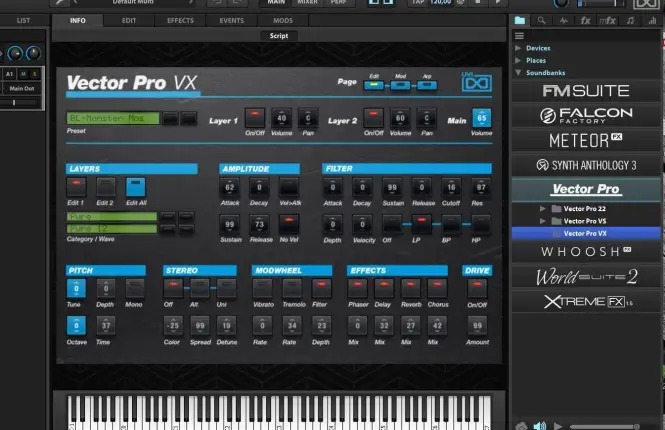Toggle the Drive On/Off button
The height and width of the screenshot is (430, 665).
(477, 289)
